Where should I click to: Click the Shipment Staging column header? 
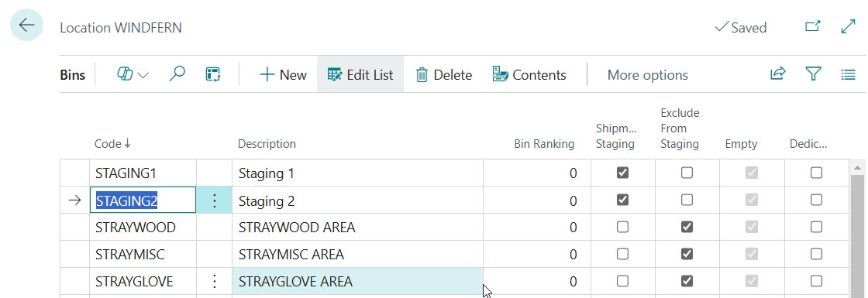616,136
